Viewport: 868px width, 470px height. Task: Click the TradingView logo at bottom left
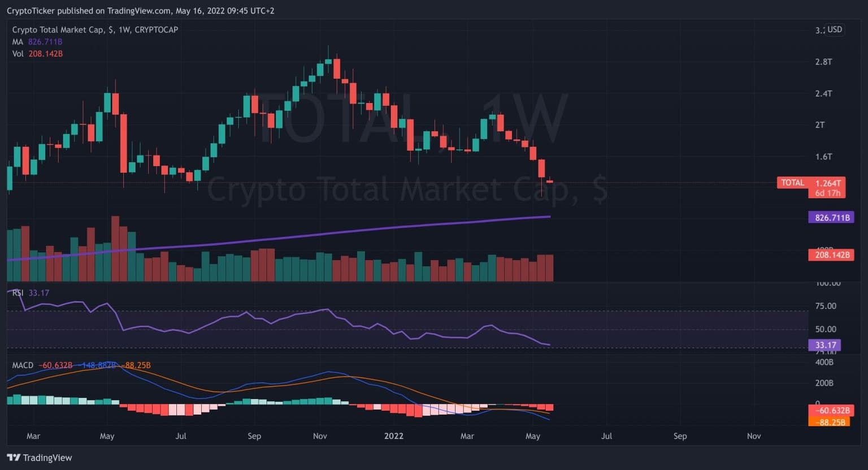40,458
